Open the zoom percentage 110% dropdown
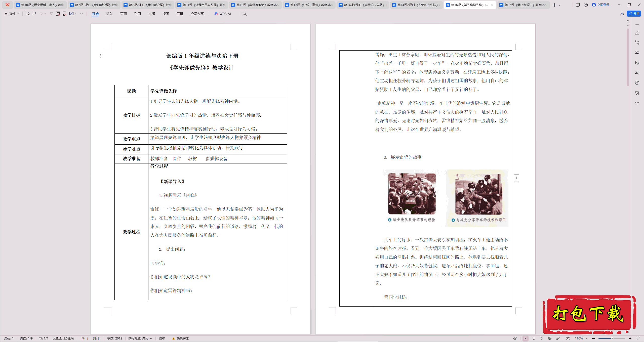The width and height of the screenshot is (644, 342). point(581,338)
